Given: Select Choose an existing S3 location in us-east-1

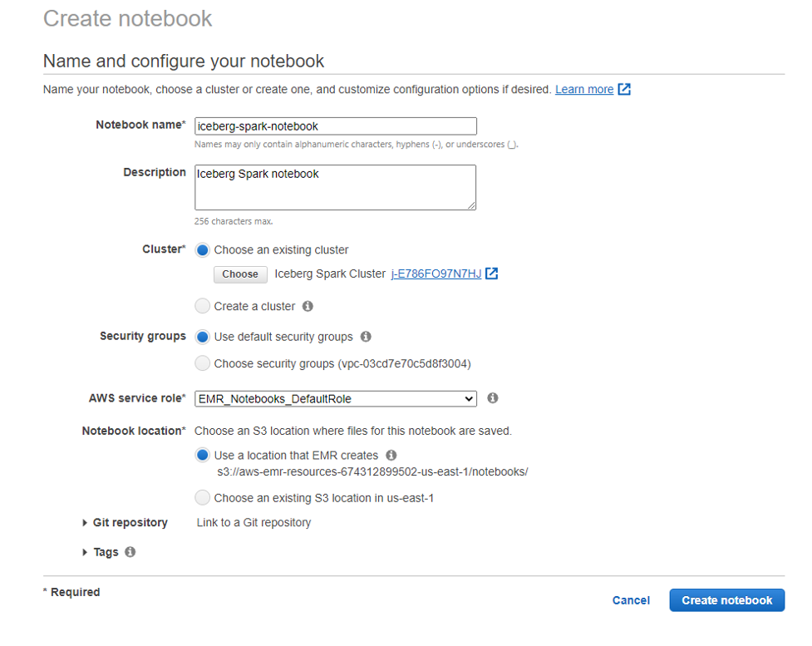Looking at the screenshot, I should tap(202, 496).
